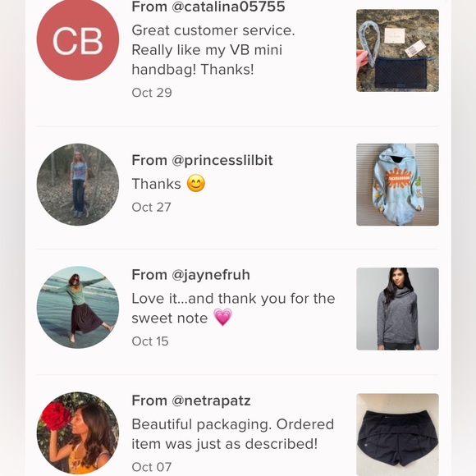View the navy mini handbag item thumbnail

[x=397, y=50]
